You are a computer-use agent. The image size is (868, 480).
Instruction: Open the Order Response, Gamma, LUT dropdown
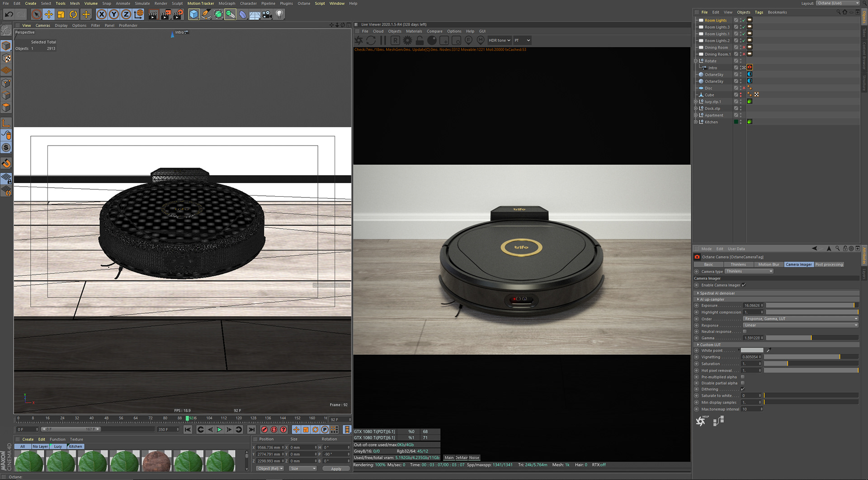801,319
